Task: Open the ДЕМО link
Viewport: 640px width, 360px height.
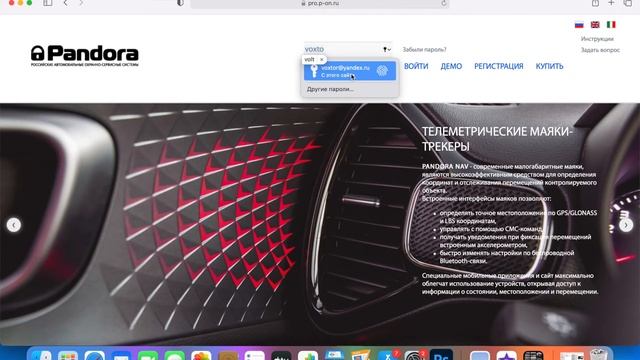Action: (x=451, y=66)
